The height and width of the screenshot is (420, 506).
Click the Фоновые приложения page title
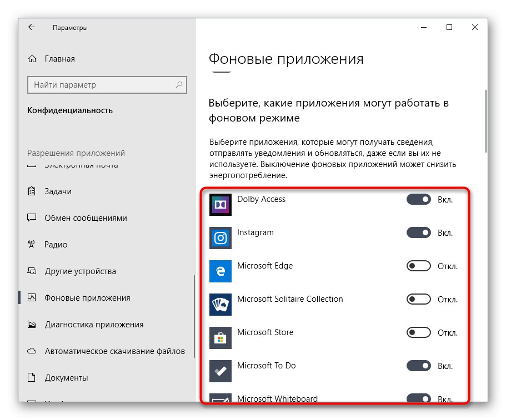coord(286,59)
